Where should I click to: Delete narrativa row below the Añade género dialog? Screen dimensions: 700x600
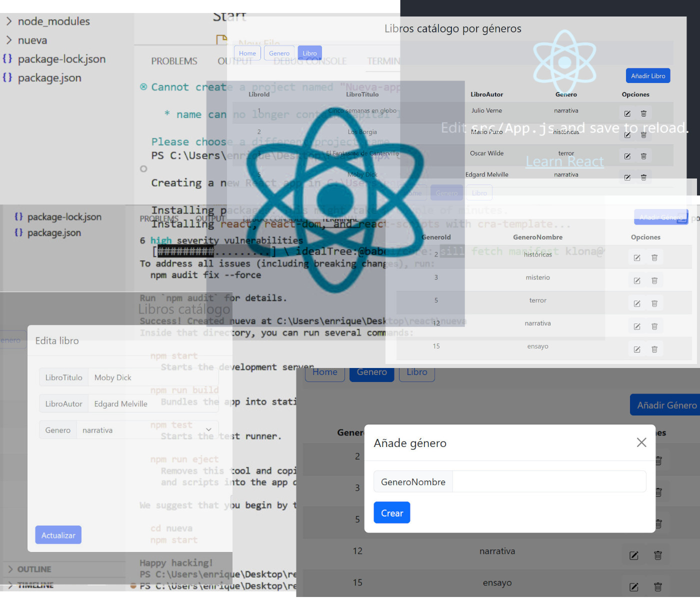658,555
